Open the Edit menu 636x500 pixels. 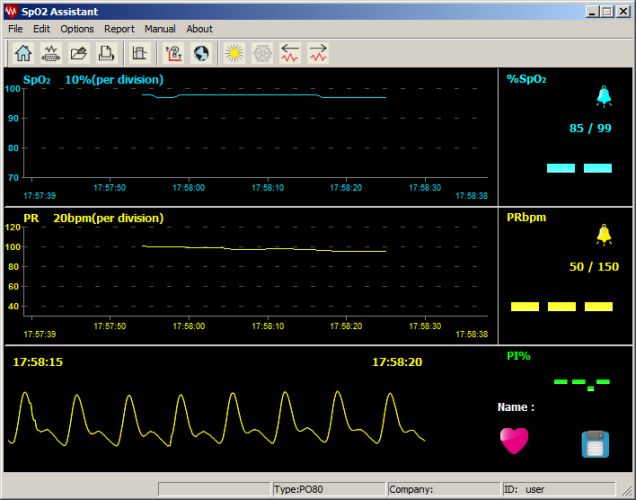click(41, 29)
